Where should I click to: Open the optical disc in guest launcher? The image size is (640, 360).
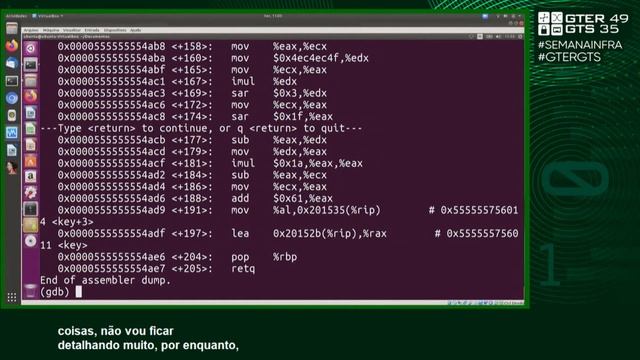tap(31, 241)
